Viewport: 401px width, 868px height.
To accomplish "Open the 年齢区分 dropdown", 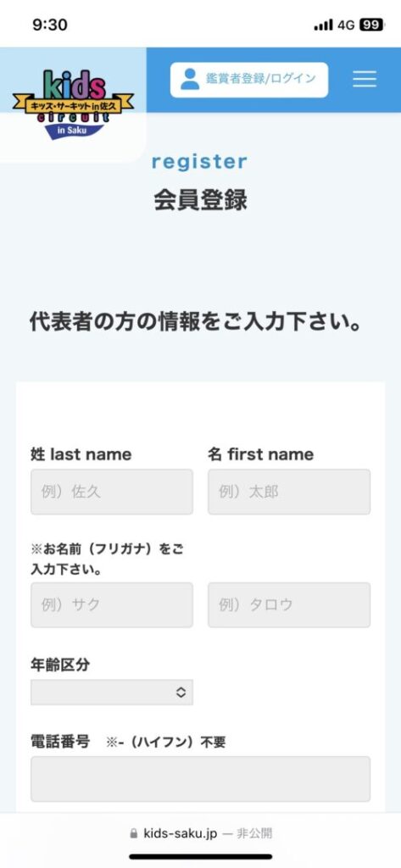I will coord(112,692).
